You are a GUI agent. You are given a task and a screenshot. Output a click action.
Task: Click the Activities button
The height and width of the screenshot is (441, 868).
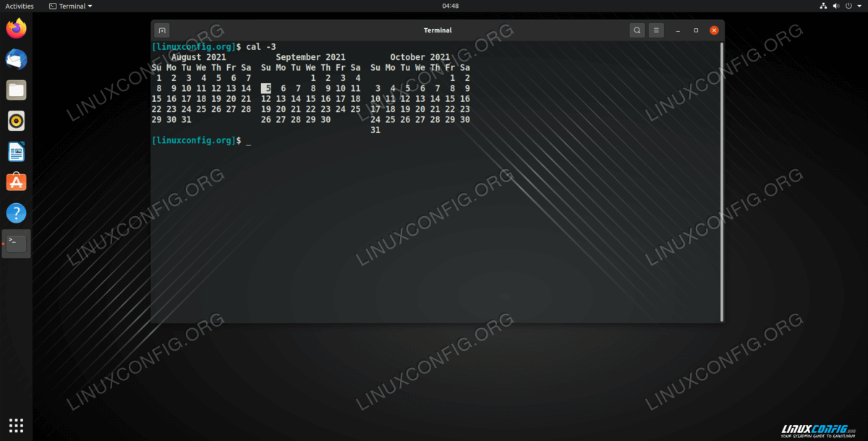(20, 6)
